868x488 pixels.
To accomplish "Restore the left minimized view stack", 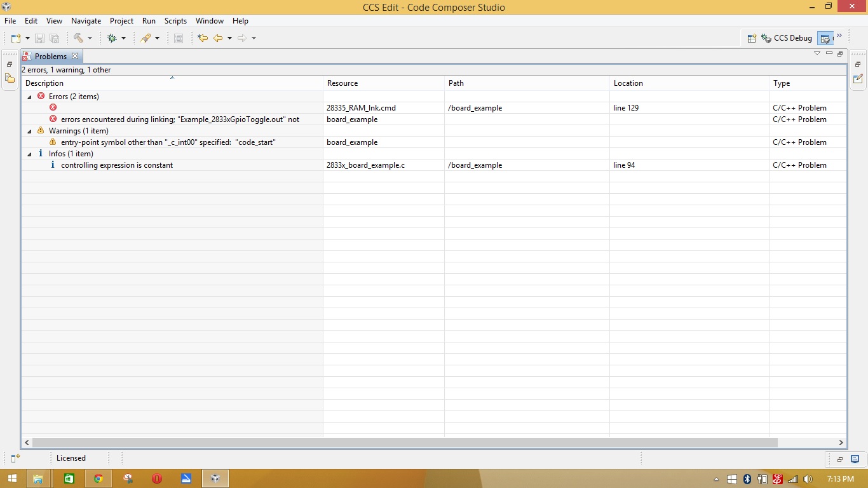I will coord(10,64).
